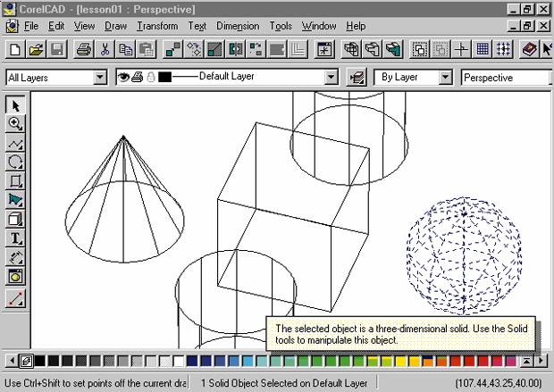Open the Dimension menu
The width and height of the screenshot is (554, 392).
pyautogui.click(x=238, y=26)
